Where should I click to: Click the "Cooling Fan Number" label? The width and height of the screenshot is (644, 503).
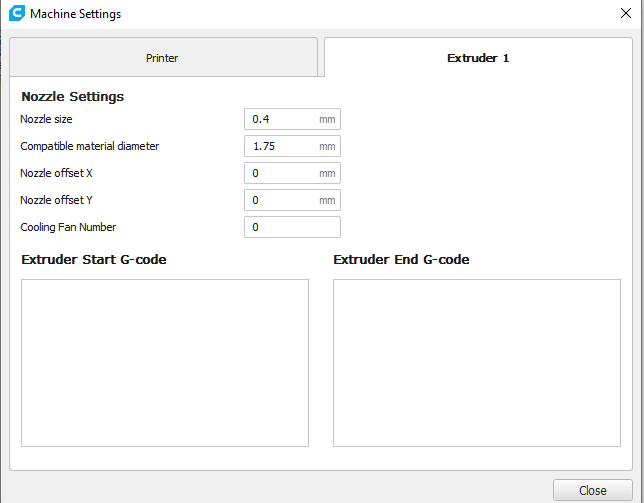[68, 227]
